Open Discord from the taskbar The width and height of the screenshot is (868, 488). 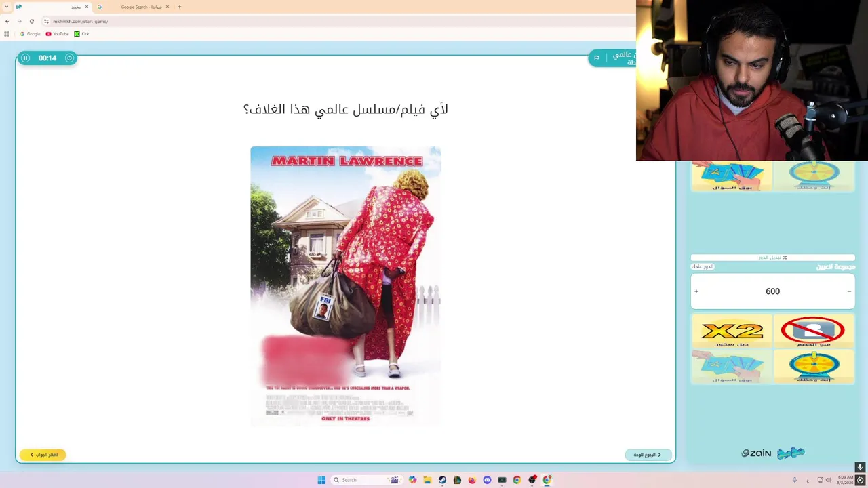coord(487,480)
